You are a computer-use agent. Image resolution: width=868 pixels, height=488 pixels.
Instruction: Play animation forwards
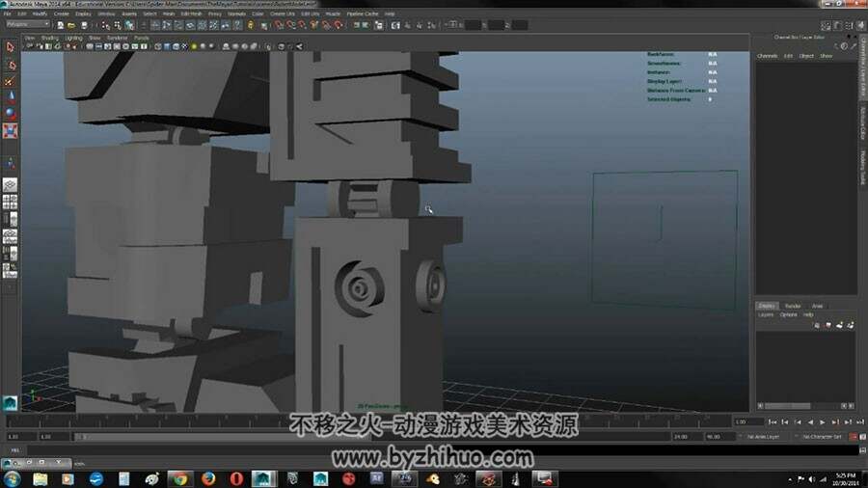pos(823,422)
